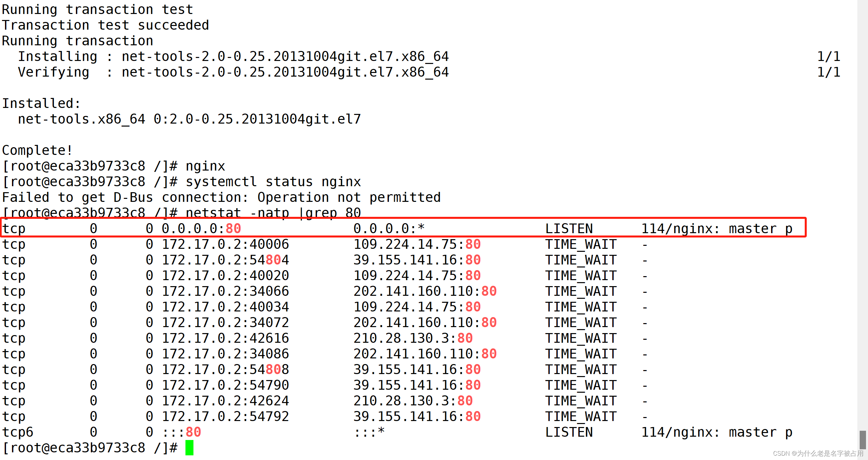Click the 'Transaction test succeeded' line
The width and height of the screenshot is (868, 460).
(x=106, y=25)
